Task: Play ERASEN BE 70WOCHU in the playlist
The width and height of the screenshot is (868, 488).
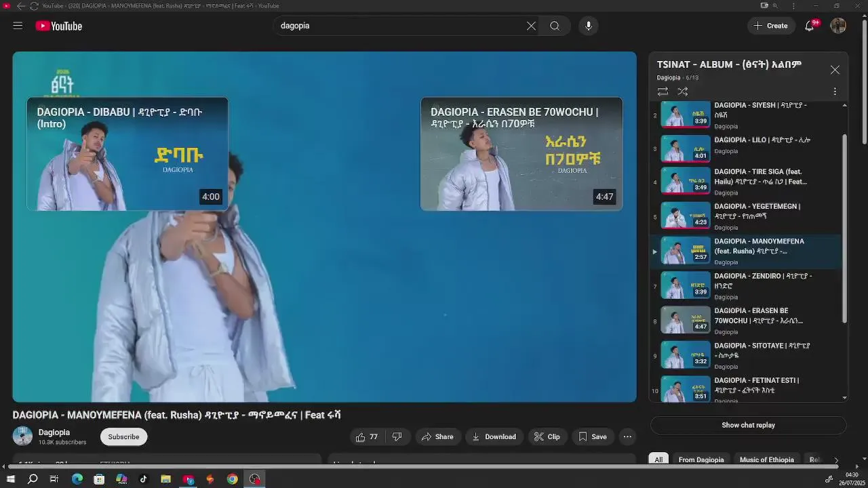Action: [746, 321]
